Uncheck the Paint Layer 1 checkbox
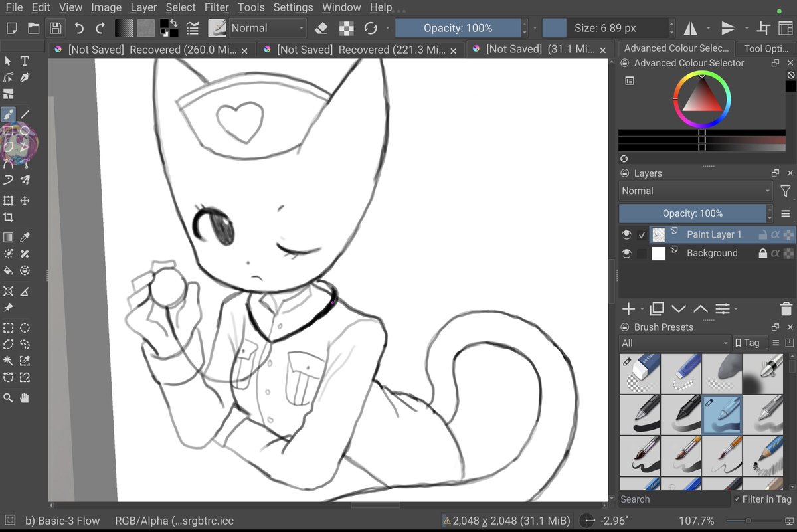 coord(642,234)
